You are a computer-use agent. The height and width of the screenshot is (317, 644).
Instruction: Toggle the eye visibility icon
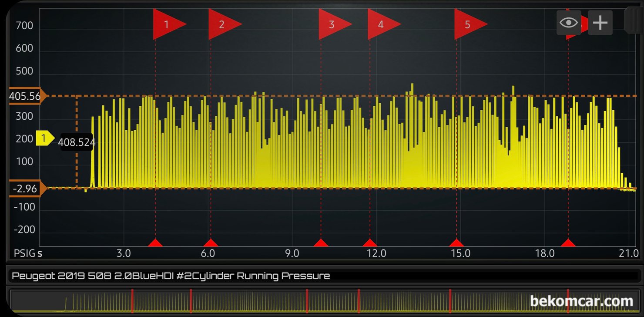pyautogui.click(x=569, y=23)
